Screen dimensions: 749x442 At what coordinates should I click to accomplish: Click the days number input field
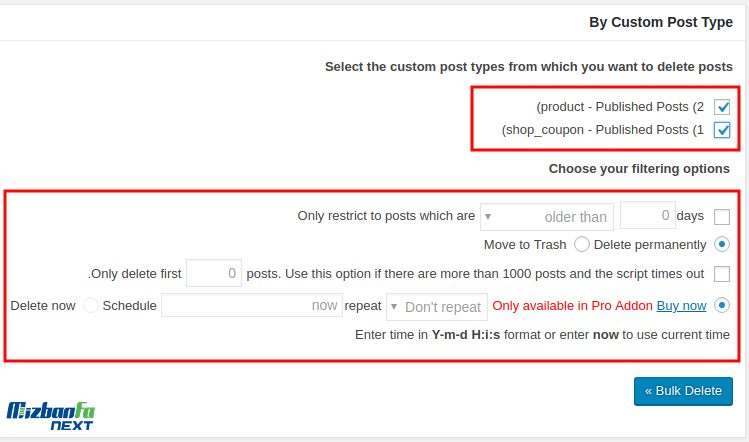click(x=648, y=215)
